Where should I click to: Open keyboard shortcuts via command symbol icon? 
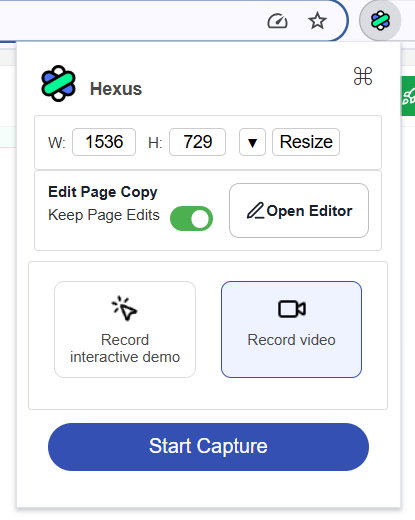(x=363, y=76)
